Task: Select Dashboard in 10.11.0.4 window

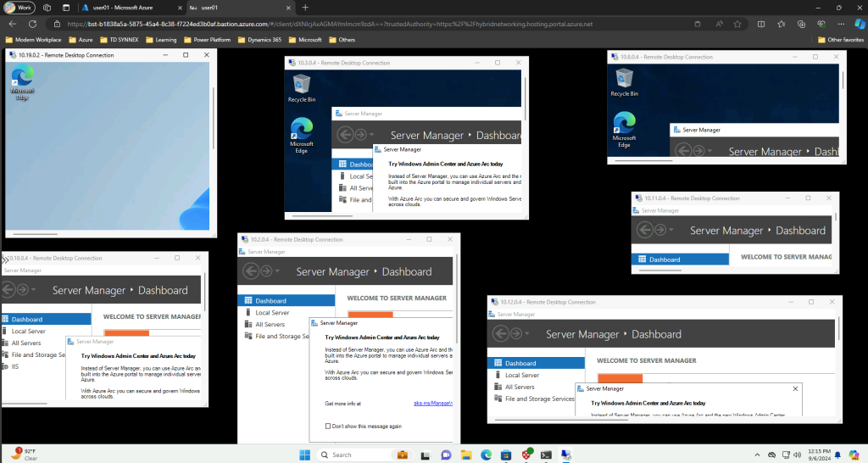Action: 680,259
